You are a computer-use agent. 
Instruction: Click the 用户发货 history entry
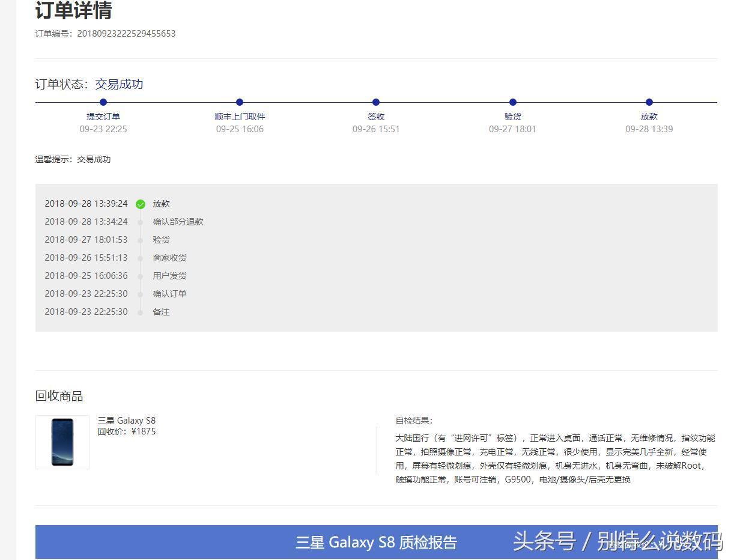tap(169, 276)
